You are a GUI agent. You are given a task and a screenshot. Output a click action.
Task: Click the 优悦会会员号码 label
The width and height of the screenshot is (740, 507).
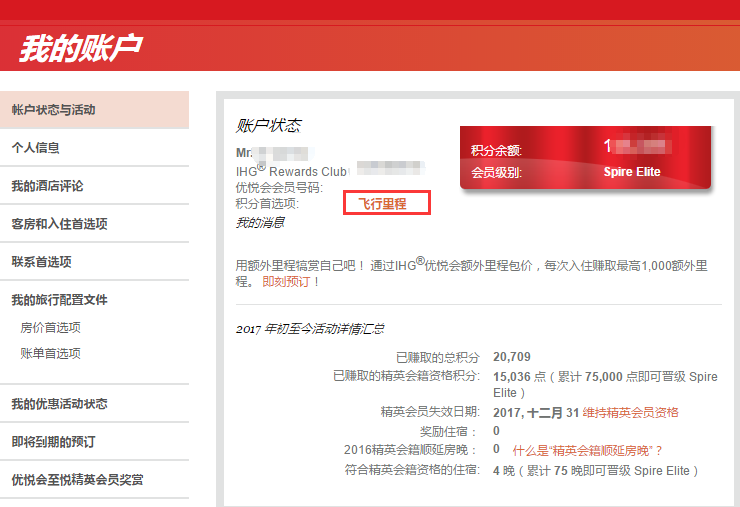click(x=279, y=187)
